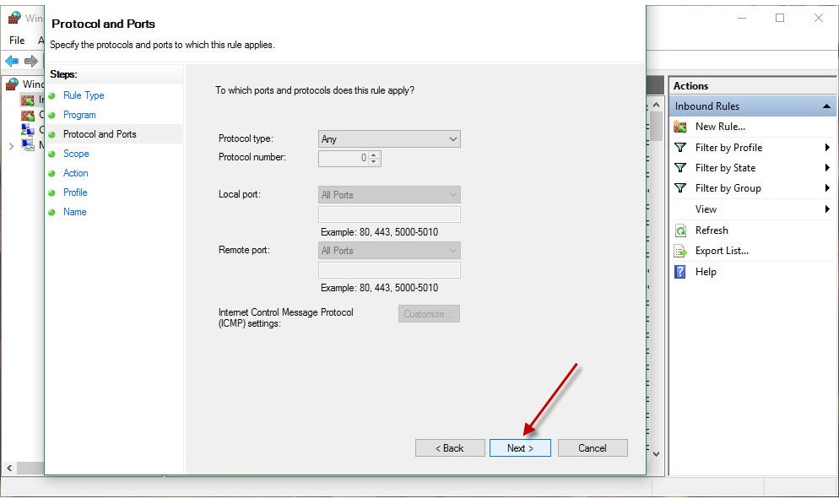Cancel the new rule wizard

[593, 448]
